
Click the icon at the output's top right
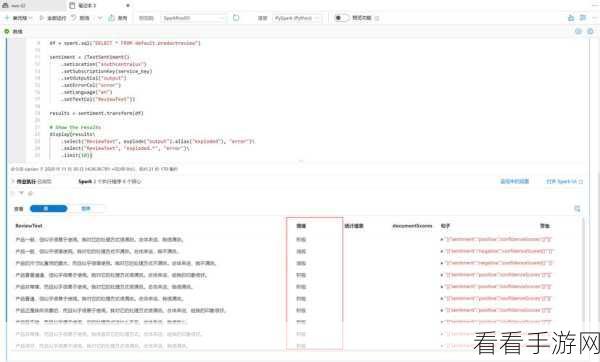click(x=577, y=209)
